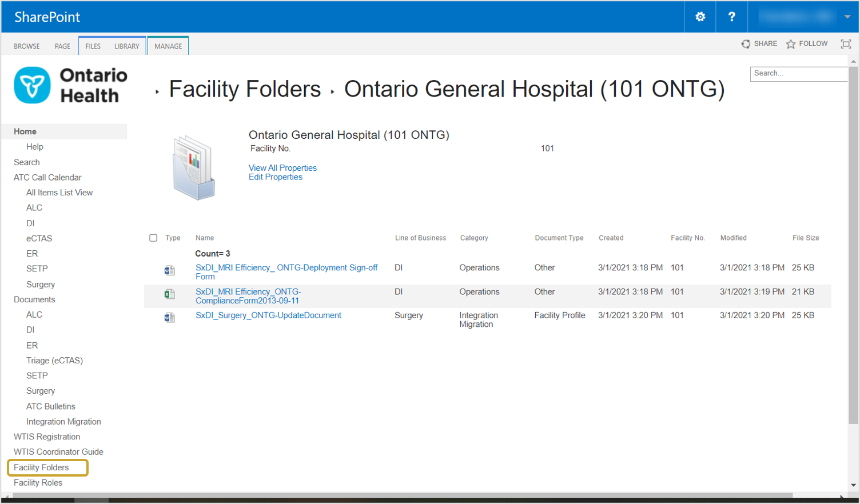Click the Ontario Health logo
Image resolution: width=860 pixels, height=504 pixels.
click(x=71, y=85)
